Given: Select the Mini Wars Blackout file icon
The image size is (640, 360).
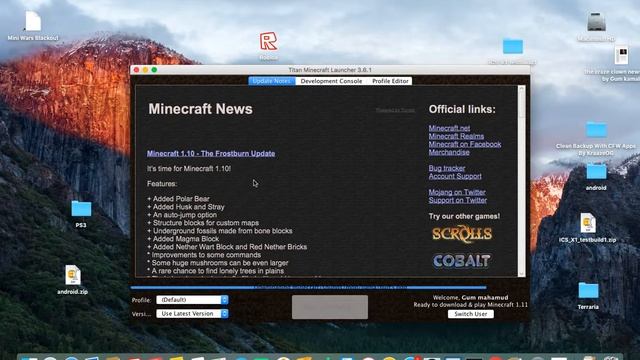Looking at the screenshot, I should click(x=33, y=22).
